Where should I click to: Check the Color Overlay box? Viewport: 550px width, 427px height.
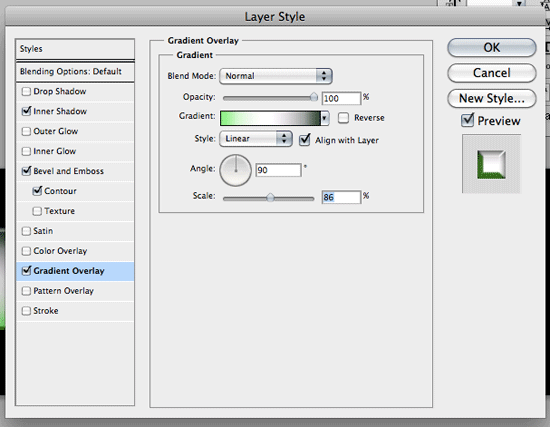coord(26,251)
